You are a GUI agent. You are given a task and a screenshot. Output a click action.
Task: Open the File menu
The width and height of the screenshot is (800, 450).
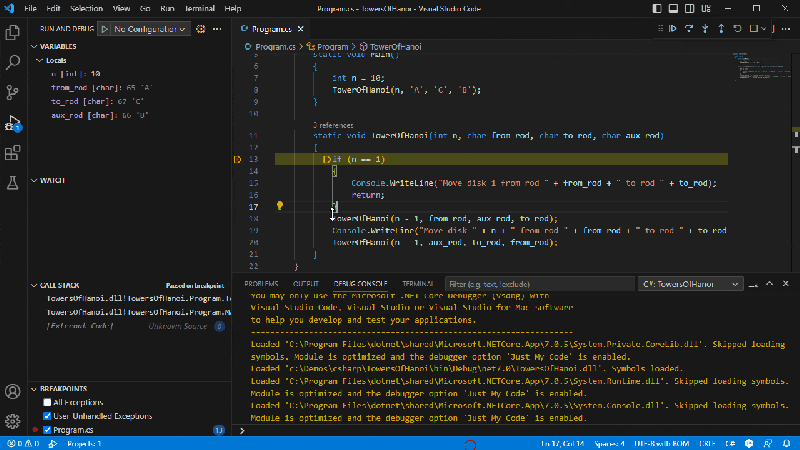[x=30, y=9]
